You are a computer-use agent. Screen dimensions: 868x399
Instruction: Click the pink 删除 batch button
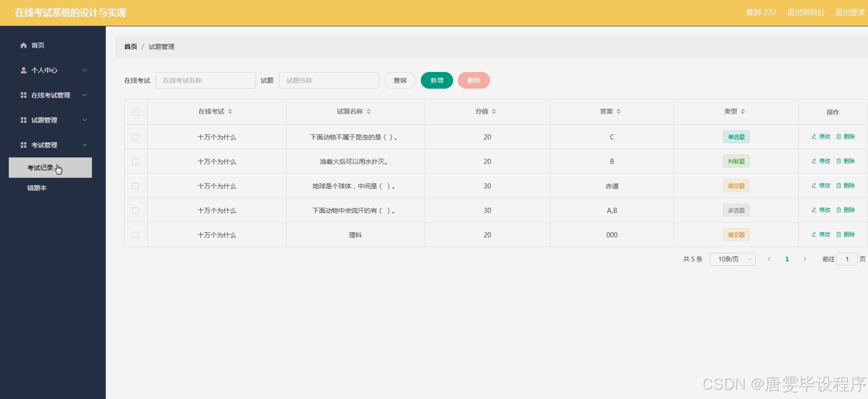(474, 80)
